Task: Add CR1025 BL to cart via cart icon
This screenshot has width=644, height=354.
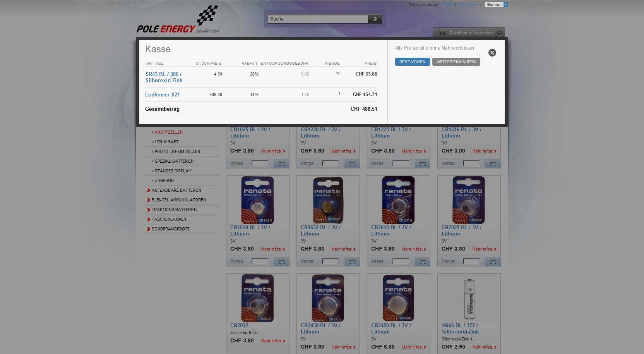Action: (x=281, y=163)
